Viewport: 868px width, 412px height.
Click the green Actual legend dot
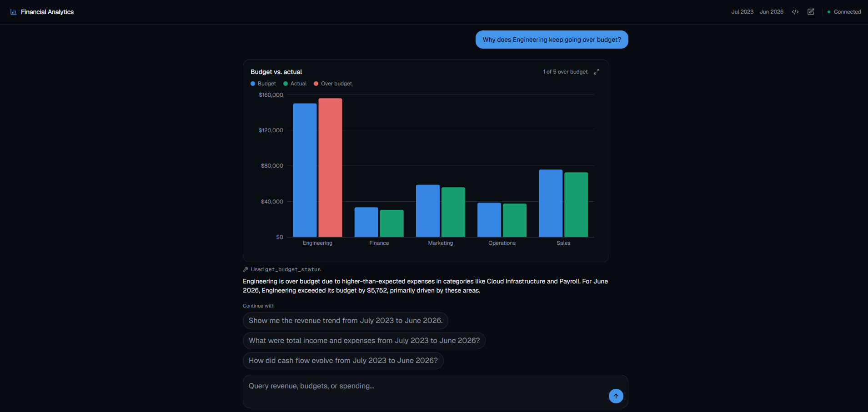tap(286, 84)
